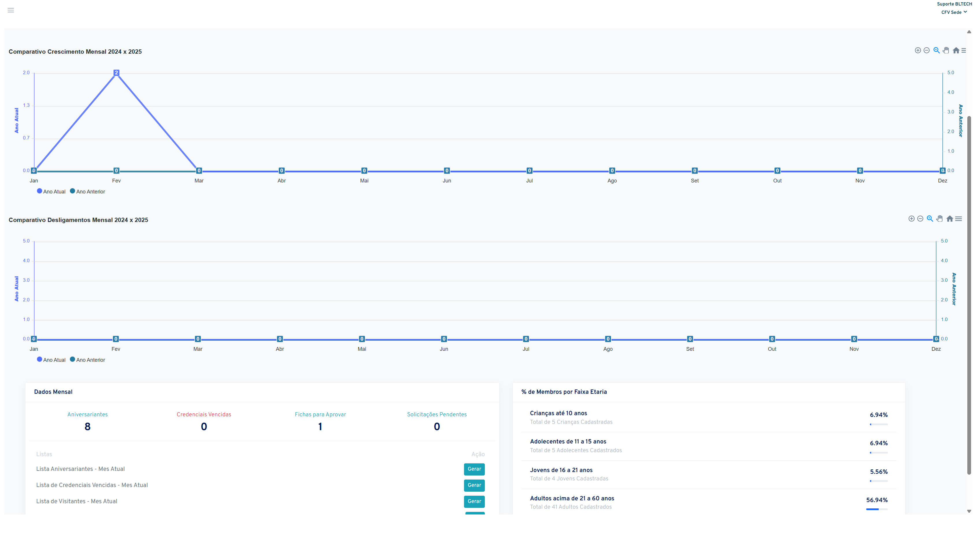This screenshot has width=980, height=552.
Task: Expand the CFV Sede dropdown
Action: click(954, 12)
